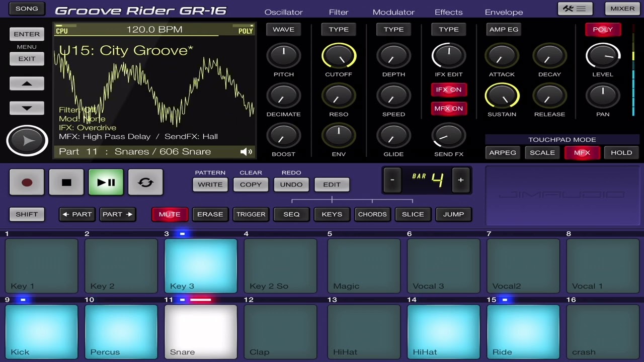Click the UNDO button
Viewport: 644px width, 362px height.
[291, 185]
